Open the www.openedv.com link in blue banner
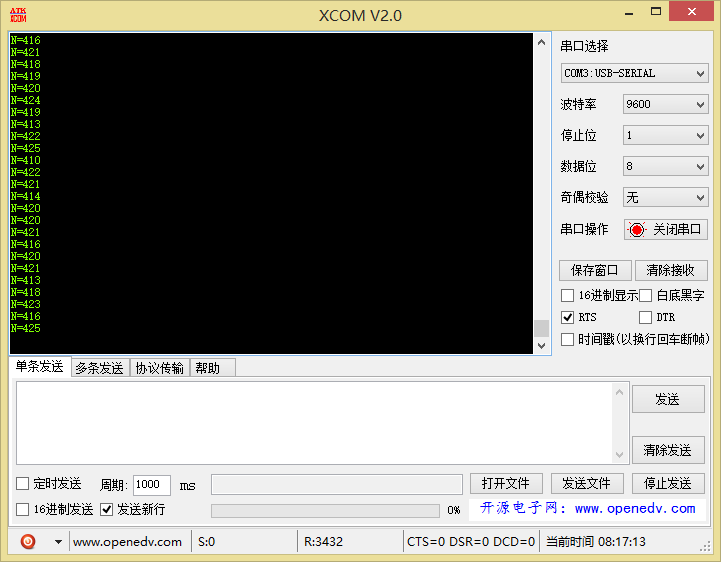Screen dimensions: 721x562 point(635,509)
